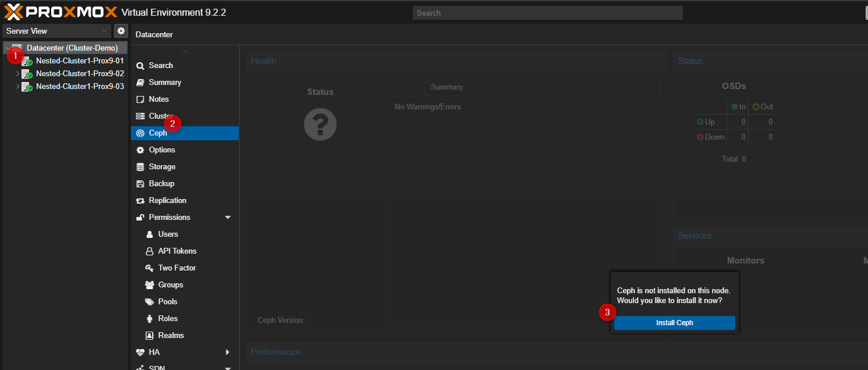Click the "Ceph Version:" label
Screen dimensions: 868x370
coord(281,320)
